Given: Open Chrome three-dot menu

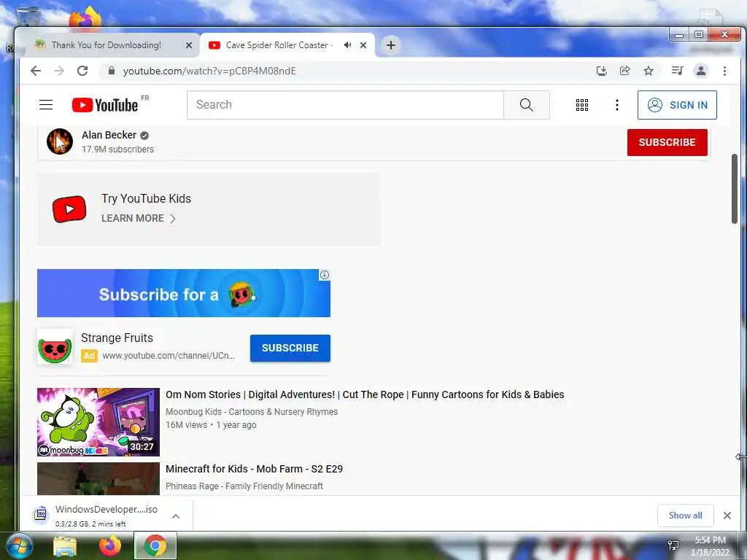Looking at the screenshot, I should 724,71.
